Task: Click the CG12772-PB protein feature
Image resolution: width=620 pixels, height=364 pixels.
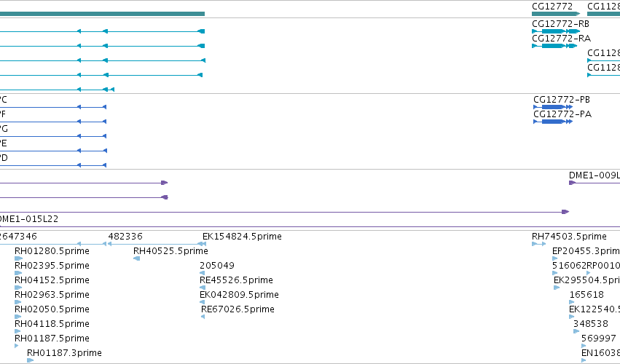Action: point(553,107)
